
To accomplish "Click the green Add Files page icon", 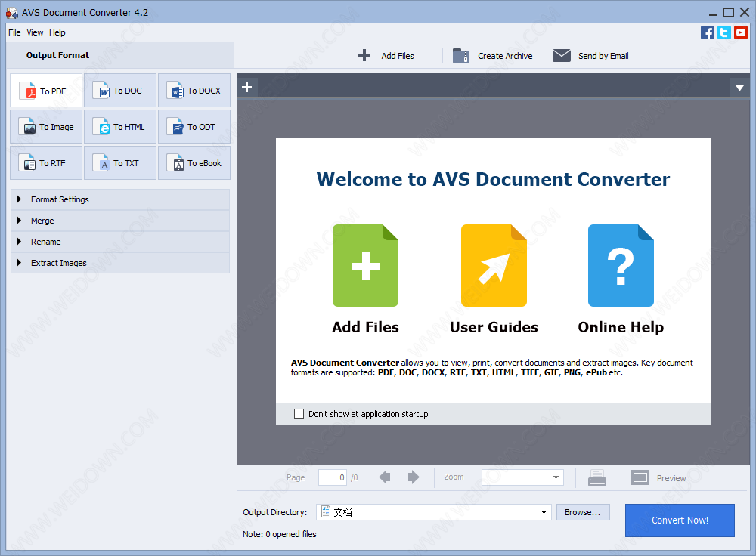I will click(x=365, y=265).
